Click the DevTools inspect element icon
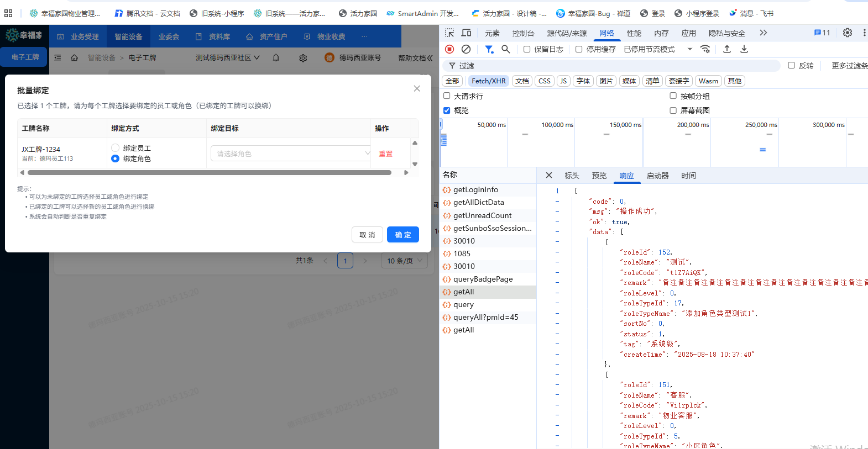 pos(449,33)
